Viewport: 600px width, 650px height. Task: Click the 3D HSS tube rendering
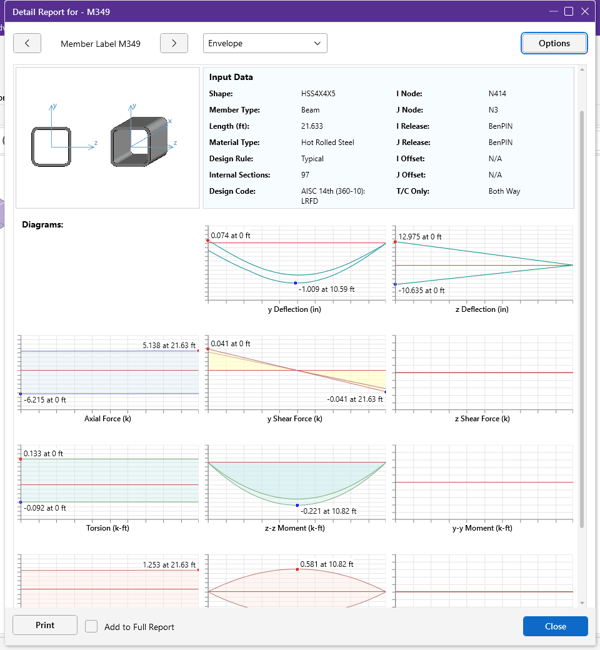[139, 141]
